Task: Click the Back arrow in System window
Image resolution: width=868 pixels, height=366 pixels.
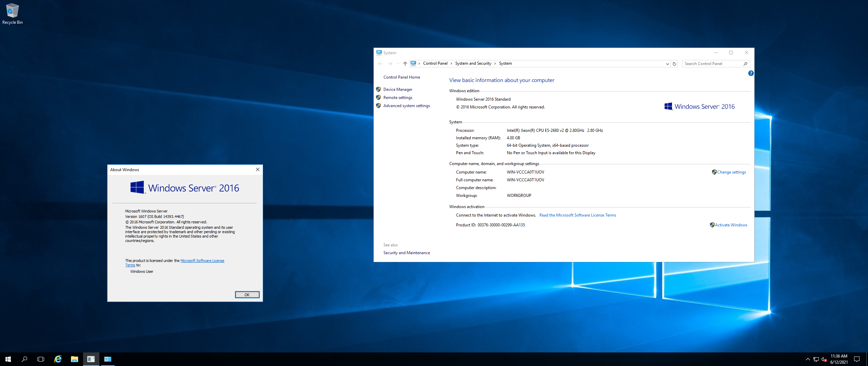Action: tap(380, 64)
